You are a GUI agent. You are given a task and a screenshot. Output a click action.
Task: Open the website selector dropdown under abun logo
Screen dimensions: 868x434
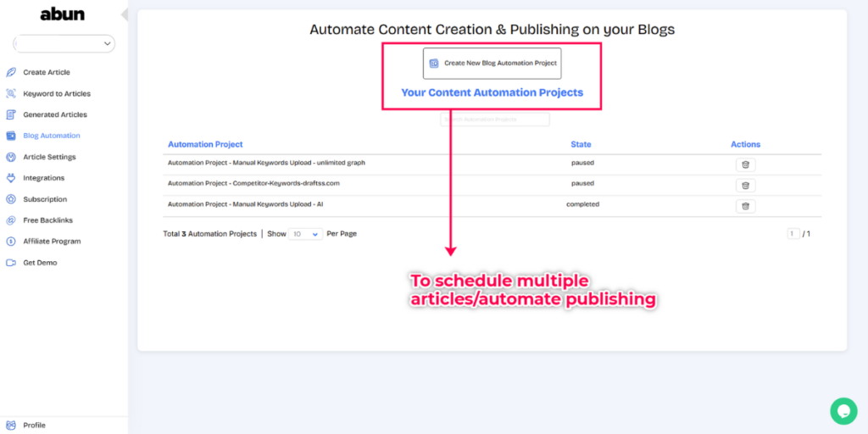click(x=64, y=44)
